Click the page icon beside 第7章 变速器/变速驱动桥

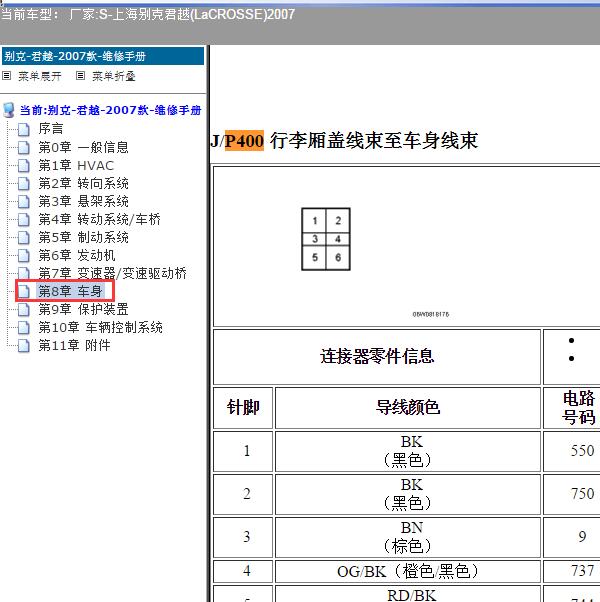(x=24, y=273)
